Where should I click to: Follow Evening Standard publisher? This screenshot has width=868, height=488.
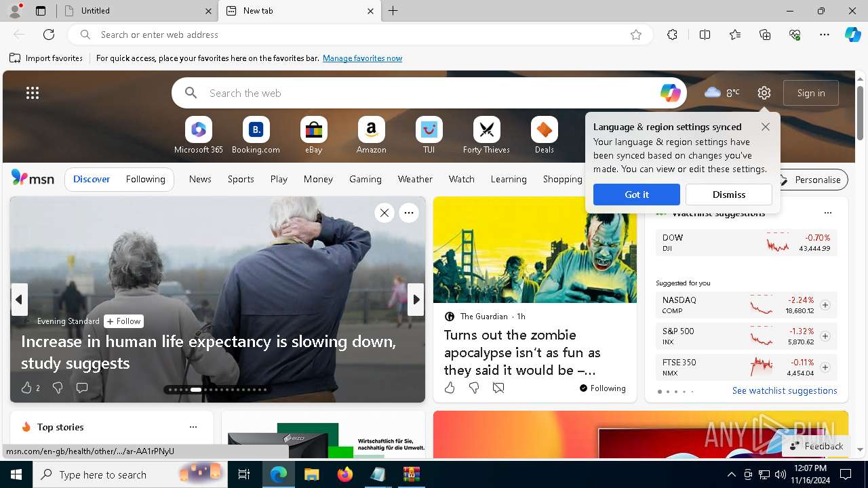(123, 321)
